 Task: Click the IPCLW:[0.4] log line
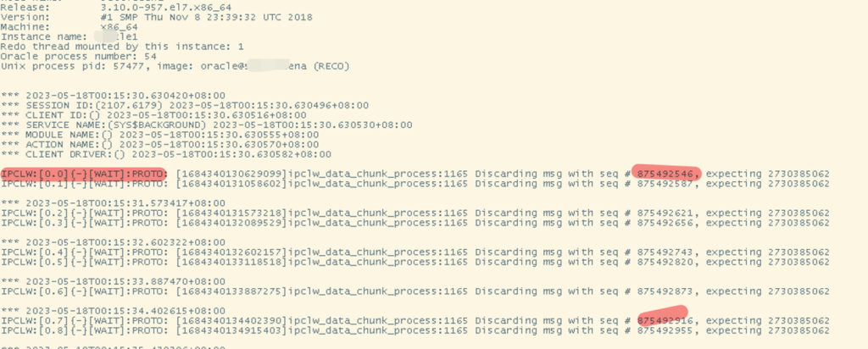pos(415,252)
